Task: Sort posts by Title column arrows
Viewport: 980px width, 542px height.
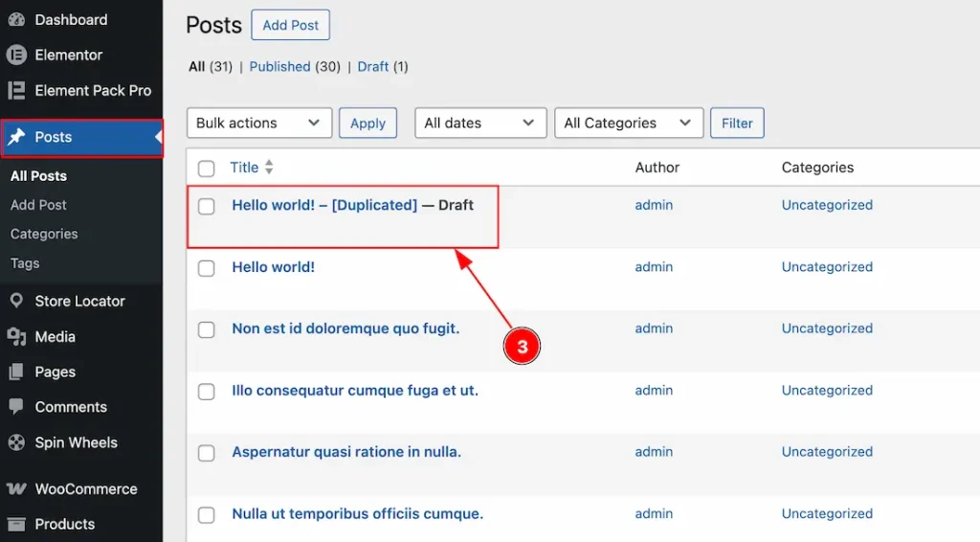Action: click(269, 168)
